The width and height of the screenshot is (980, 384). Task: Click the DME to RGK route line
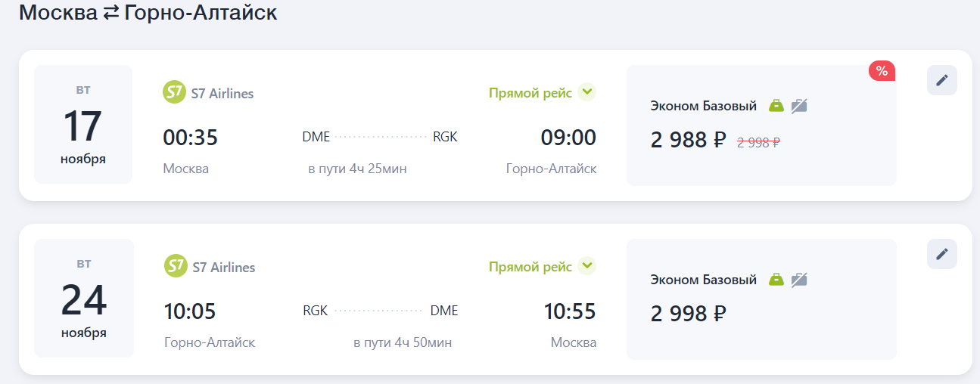pos(381,138)
